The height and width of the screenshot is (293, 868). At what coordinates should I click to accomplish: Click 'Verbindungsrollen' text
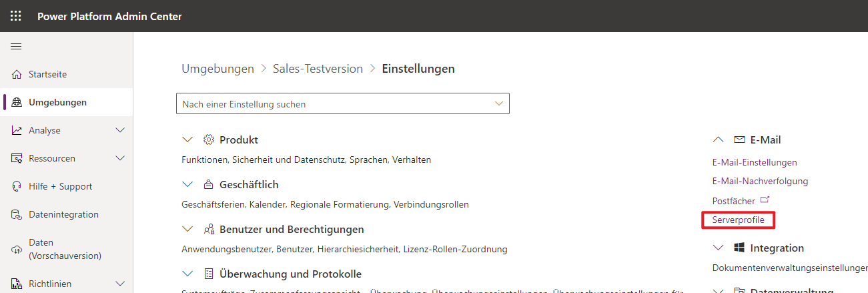pos(431,204)
